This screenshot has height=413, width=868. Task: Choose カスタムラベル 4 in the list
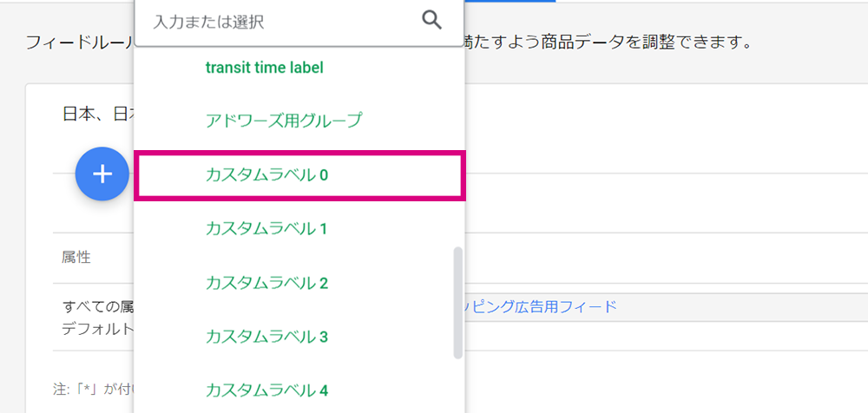point(266,390)
